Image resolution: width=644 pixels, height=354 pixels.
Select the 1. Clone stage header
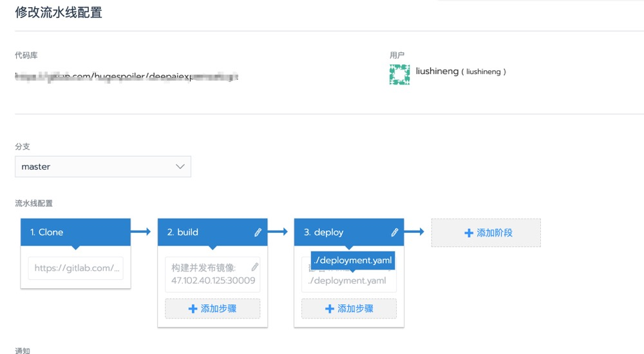click(x=75, y=232)
